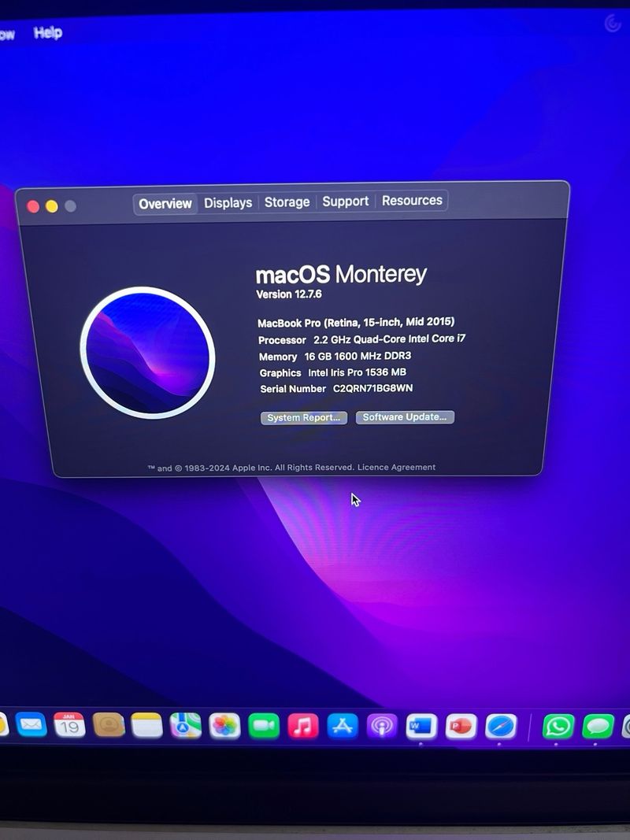Open the Licence Agreement link
The width and height of the screenshot is (630, 840).
click(x=396, y=467)
